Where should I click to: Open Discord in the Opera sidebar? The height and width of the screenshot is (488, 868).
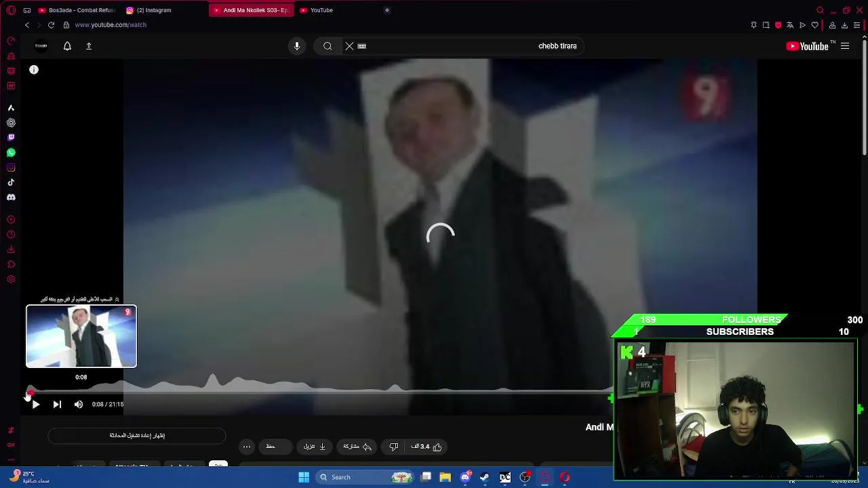point(11,197)
